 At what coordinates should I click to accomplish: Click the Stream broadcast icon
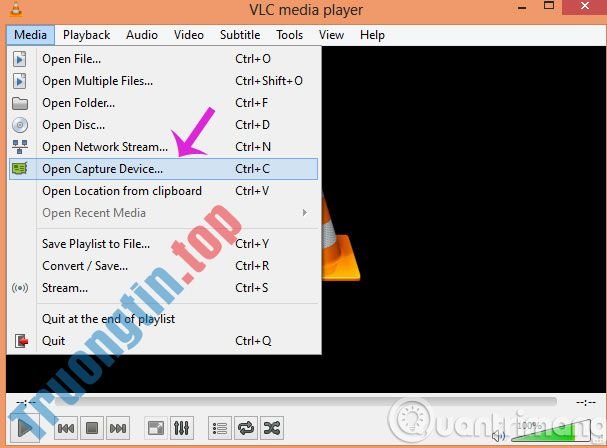pyautogui.click(x=20, y=288)
